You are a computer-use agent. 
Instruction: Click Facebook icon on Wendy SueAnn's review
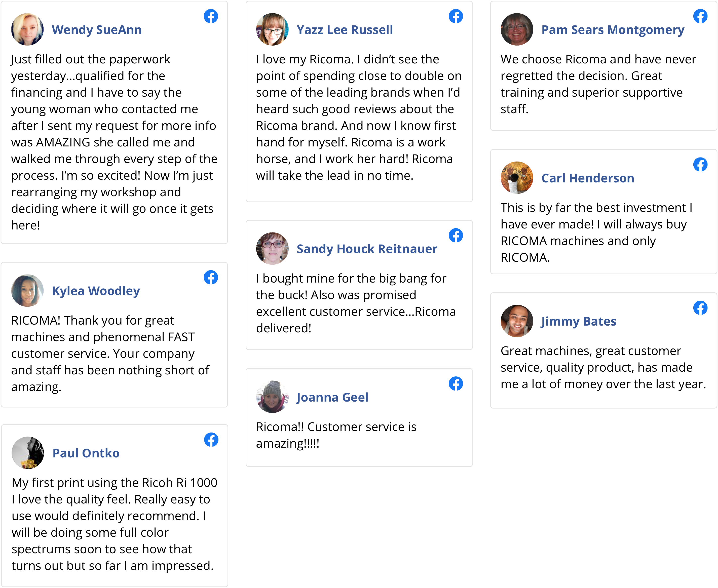click(x=211, y=16)
